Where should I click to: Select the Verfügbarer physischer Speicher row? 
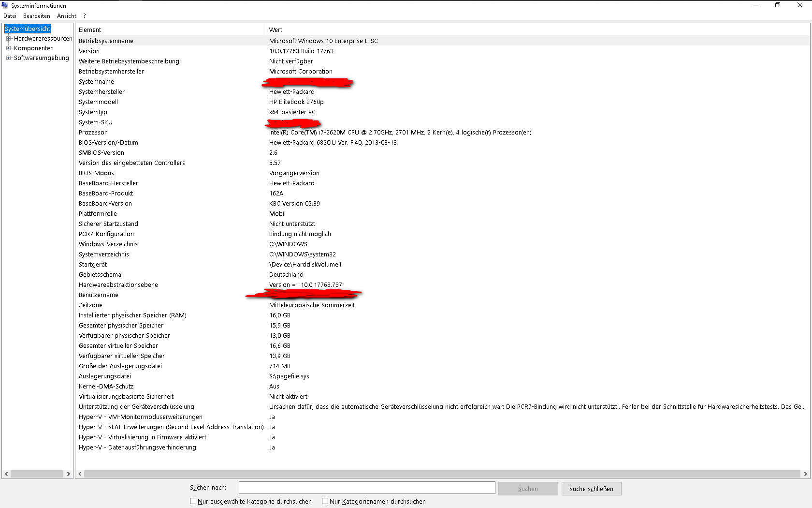click(x=442, y=336)
